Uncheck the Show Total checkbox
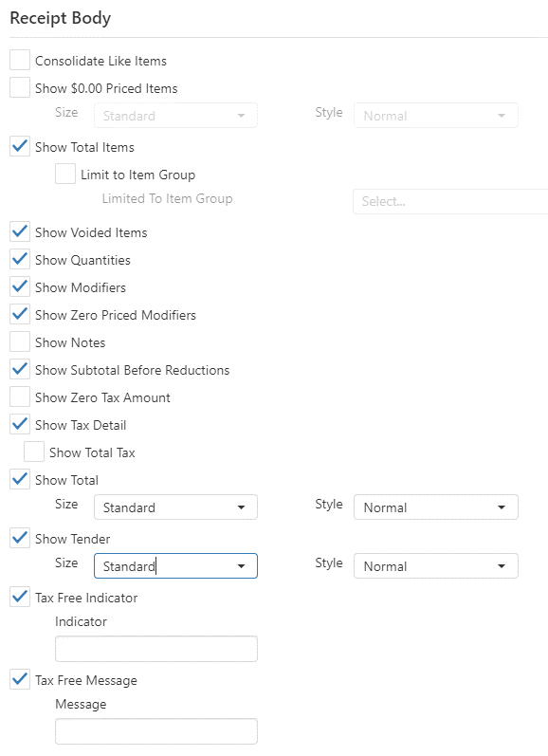This screenshot has height=756, width=548. coord(20,479)
